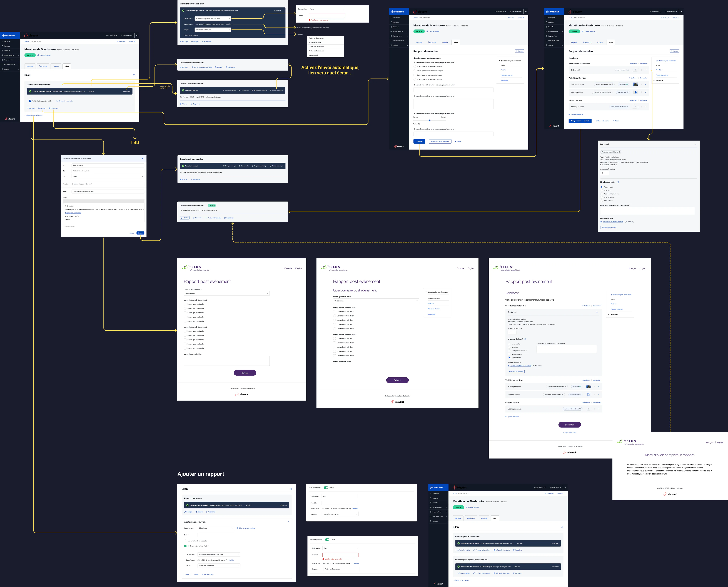Expand Afficher l'aperçu next to Annuler
The width and height of the screenshot is (728, 587).
(x=208, y=574)
